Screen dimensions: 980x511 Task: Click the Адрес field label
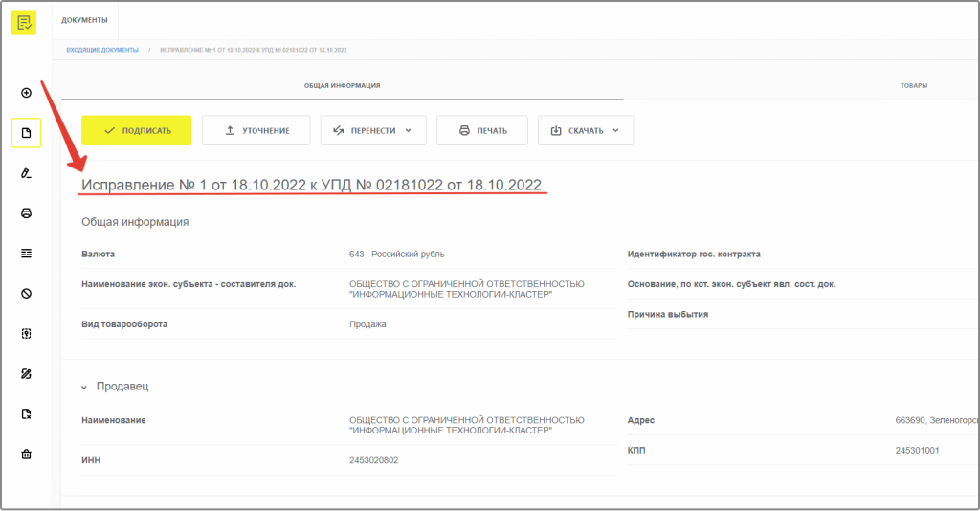tap(640, 420)
